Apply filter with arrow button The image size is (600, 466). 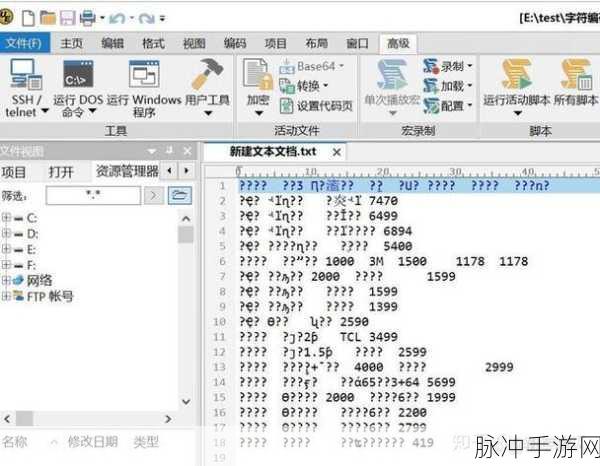[x=154, y=196]
